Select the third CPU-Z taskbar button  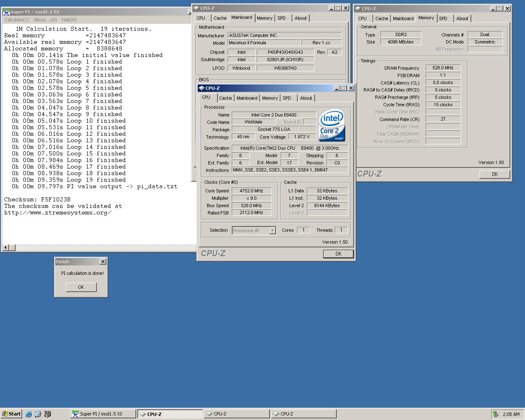point(304,414)
